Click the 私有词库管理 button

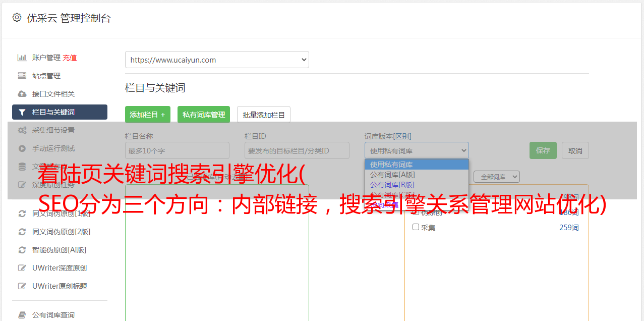coord(204,115)
